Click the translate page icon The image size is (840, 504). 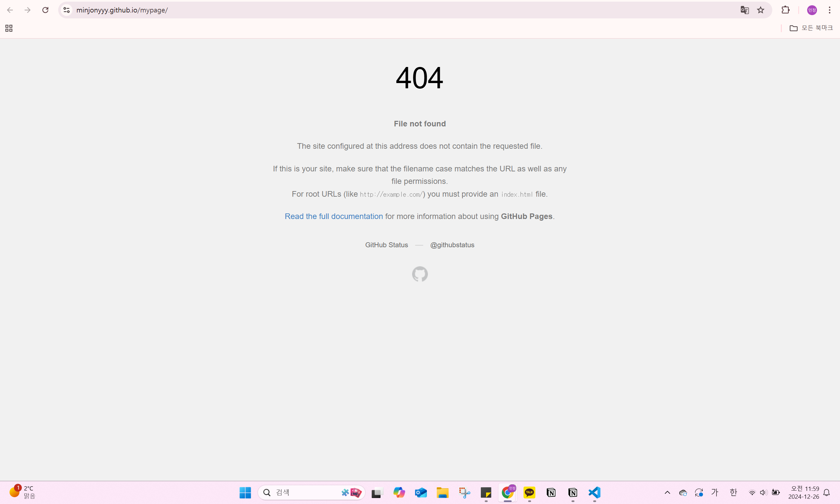coord(744,10)
